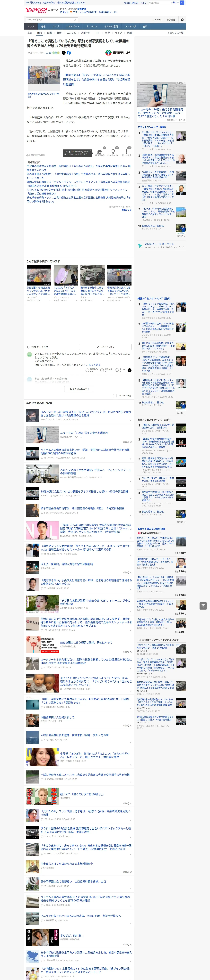Open the ベトナム人労働者の賃金未払いか article
The image size is (210, 980).
(x=85, y=452)
